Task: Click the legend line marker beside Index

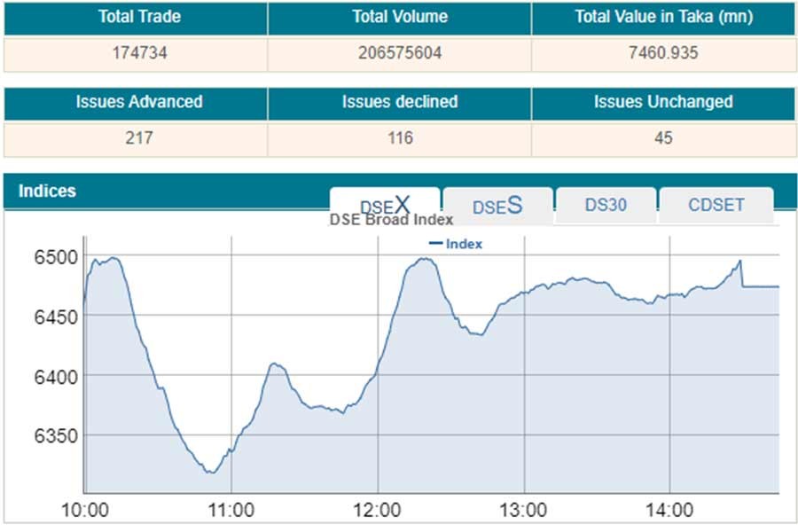Action: point(435,244)
